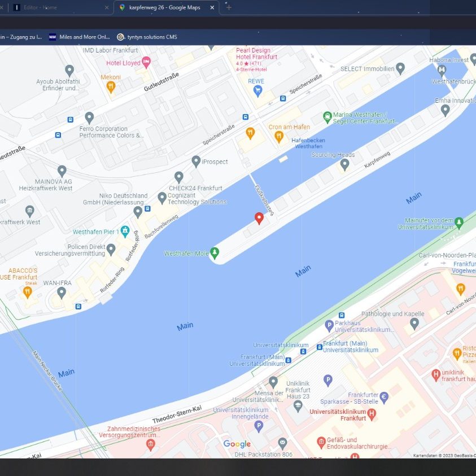Screen dimensions: 476x476
Task: Open a new browser tab
Action: (x=229, y=7)
